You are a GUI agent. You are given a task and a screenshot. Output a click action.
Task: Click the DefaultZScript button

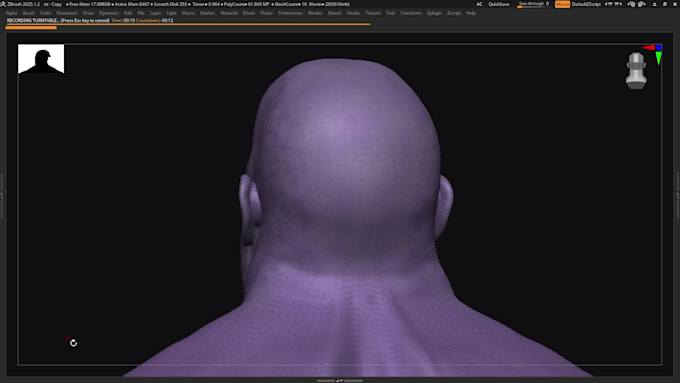point(586,4)
